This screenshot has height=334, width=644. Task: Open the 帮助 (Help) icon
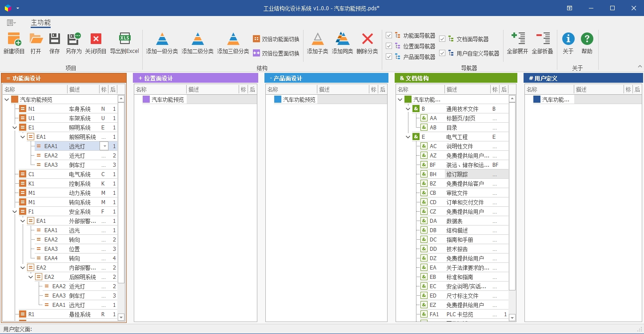click(587, 40)
